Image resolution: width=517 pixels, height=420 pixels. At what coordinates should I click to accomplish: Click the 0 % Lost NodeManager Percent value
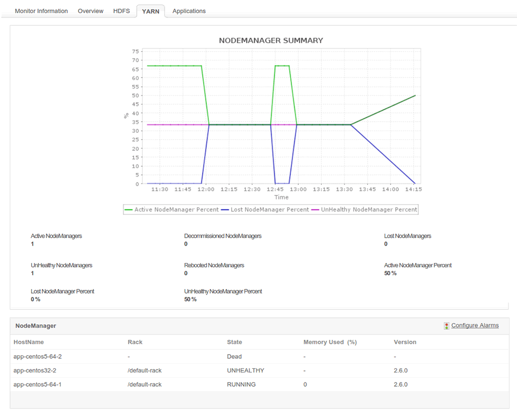click(x=36, y=299)
